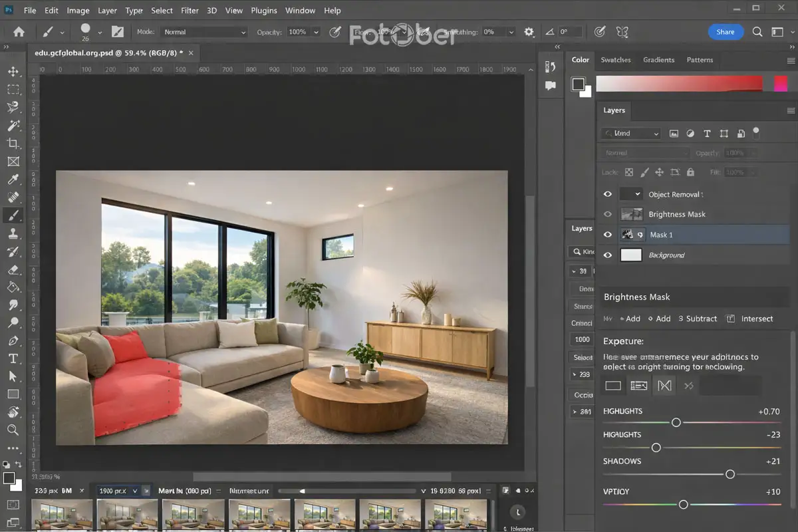Select the Type tool

13,358
